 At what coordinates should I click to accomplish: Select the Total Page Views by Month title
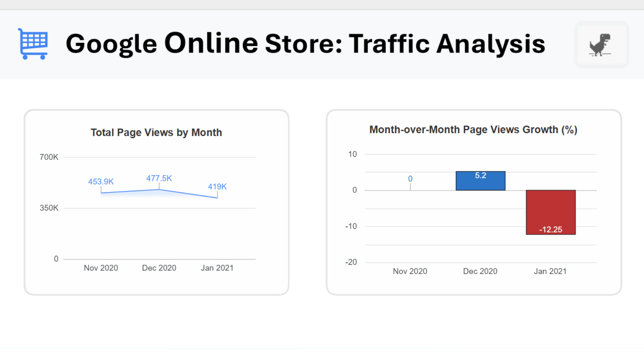tap(156, 132)
